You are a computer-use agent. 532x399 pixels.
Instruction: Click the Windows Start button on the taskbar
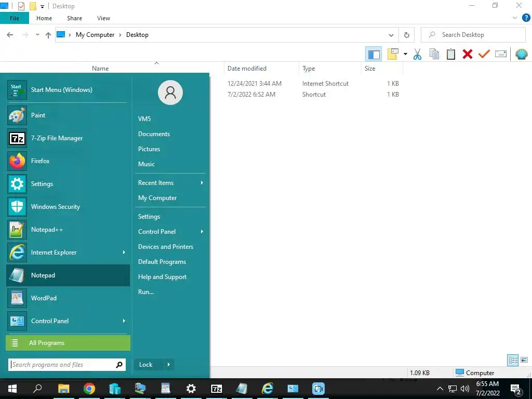(12, 389)
